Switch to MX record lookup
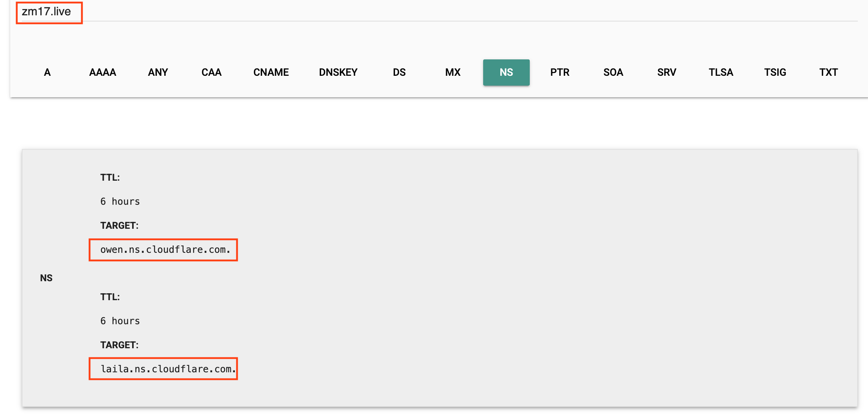The width and height of the screenshot is (868, 416). (453, 72)
